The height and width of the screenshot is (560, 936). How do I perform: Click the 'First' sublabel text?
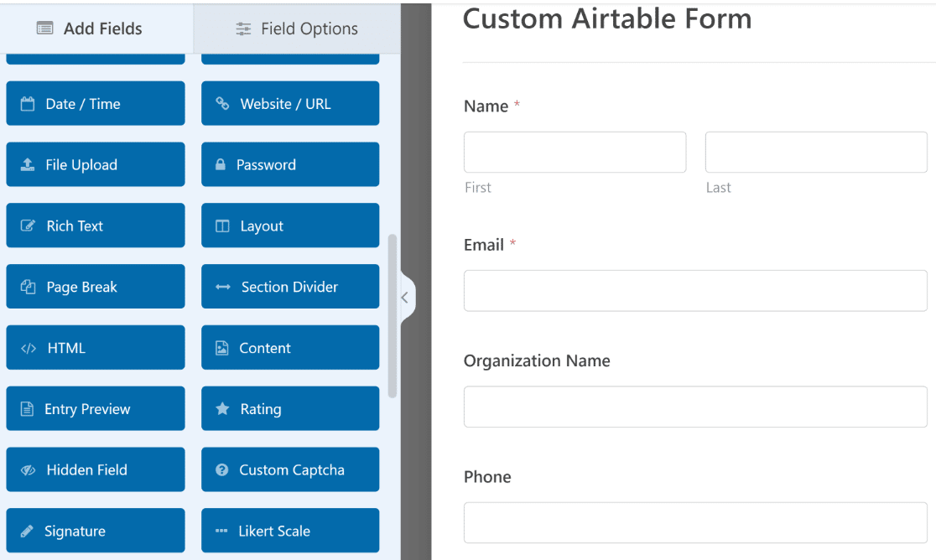click(477, 187)
